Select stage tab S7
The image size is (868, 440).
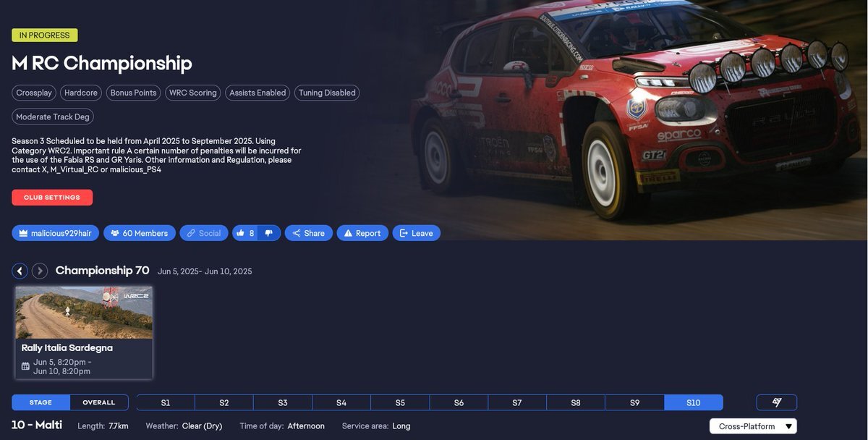pos(517,402)
